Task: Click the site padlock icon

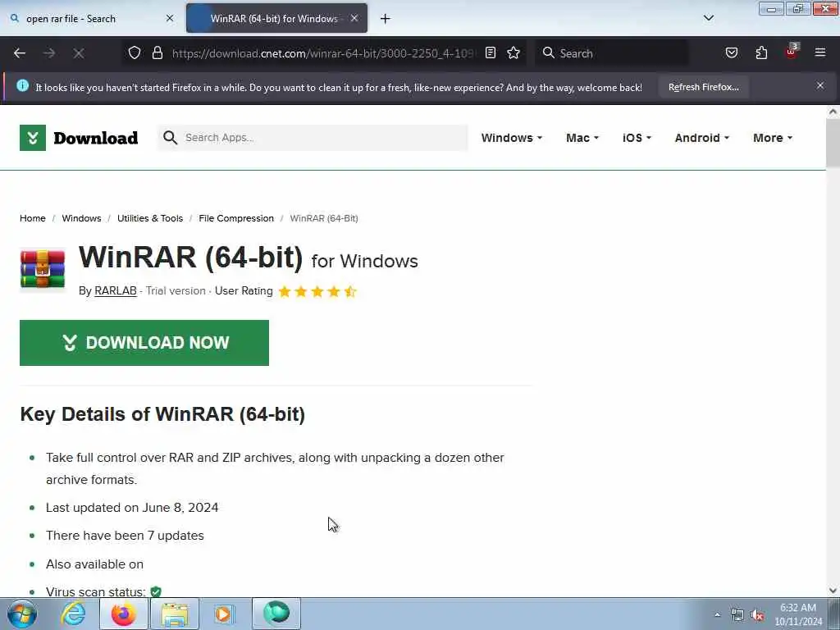Action: pyautogui.click(x=157, y=52)
